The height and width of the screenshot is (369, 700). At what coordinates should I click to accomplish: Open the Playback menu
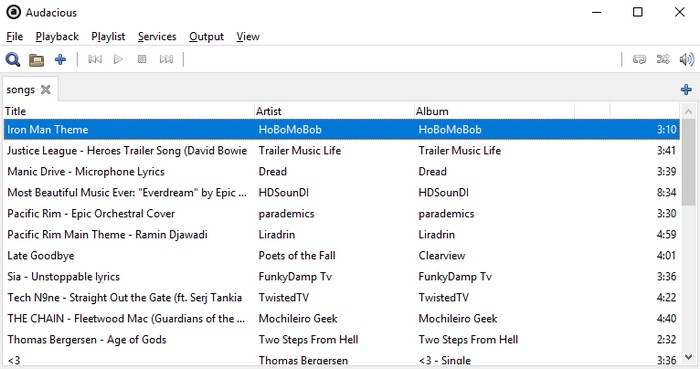point(57,37)
